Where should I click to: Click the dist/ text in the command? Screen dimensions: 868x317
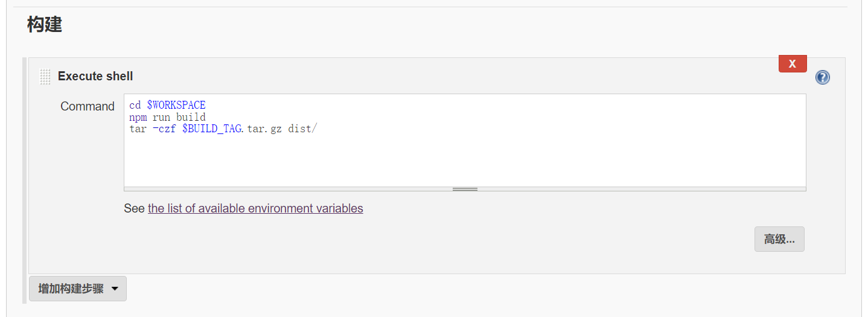click(x=302, y=129)
